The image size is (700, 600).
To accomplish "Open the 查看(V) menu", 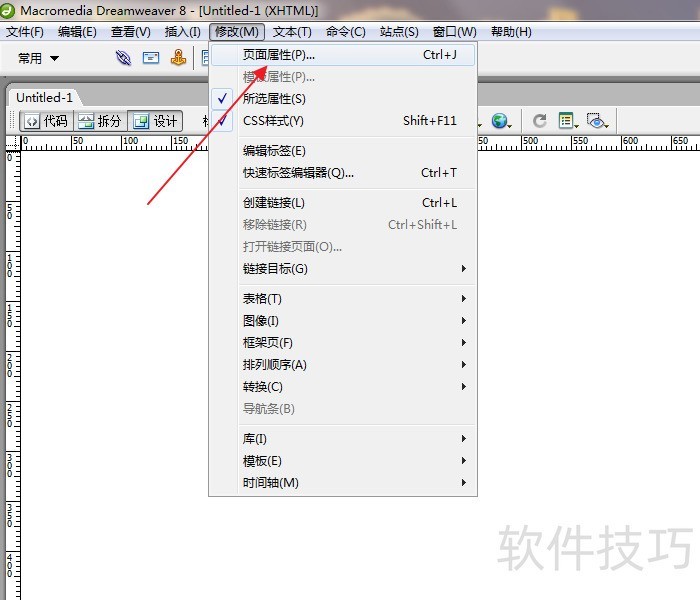I will (x=131, y=32).
